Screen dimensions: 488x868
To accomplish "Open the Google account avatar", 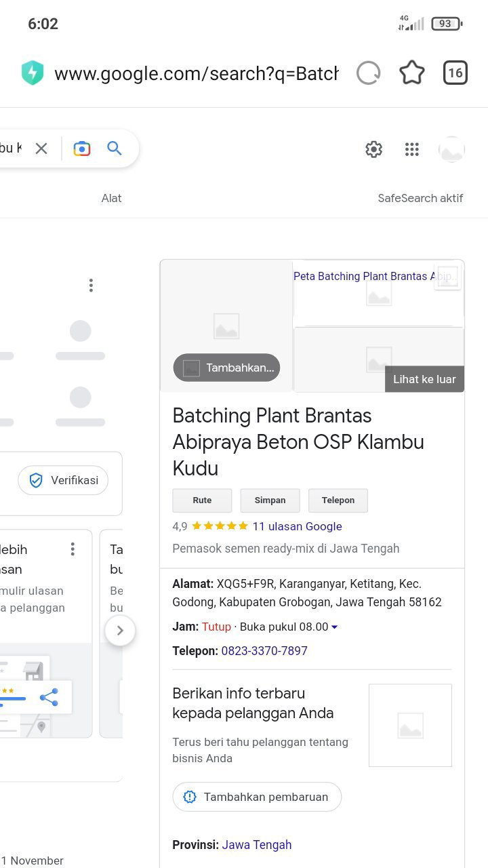I will click(451, 149).
